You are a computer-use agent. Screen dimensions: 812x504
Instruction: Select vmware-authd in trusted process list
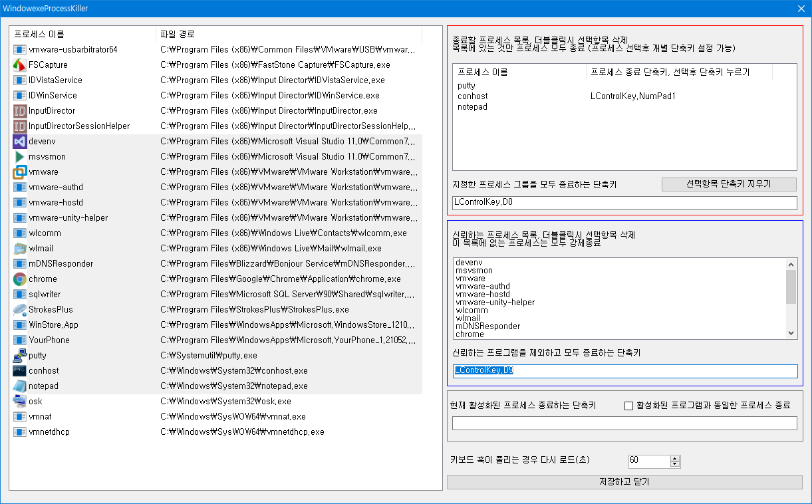483,287
